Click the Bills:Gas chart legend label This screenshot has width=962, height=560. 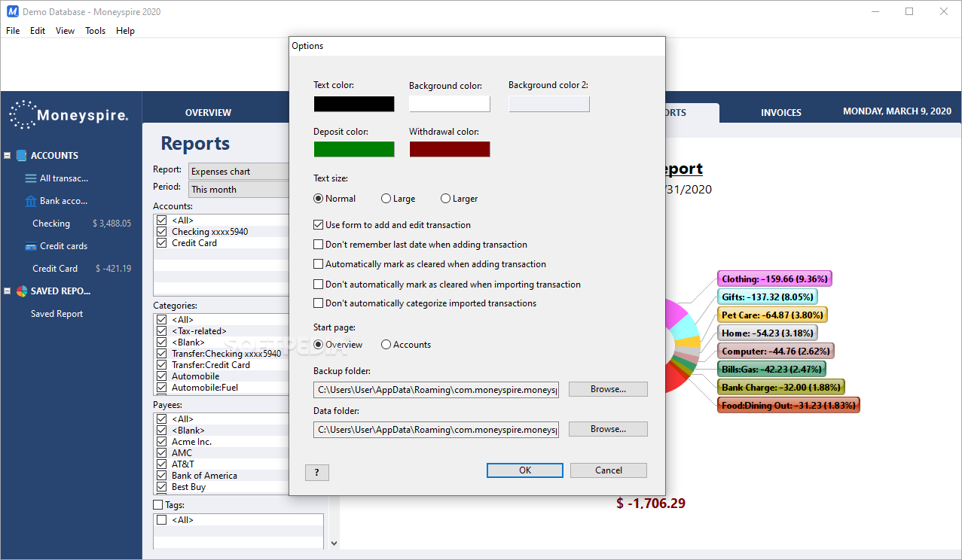[x=771, y=370]
